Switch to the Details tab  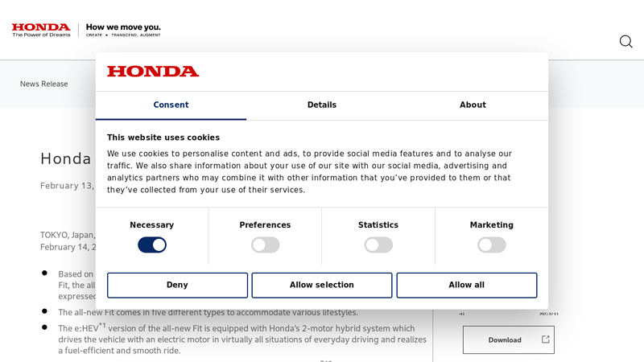(322, 105)
